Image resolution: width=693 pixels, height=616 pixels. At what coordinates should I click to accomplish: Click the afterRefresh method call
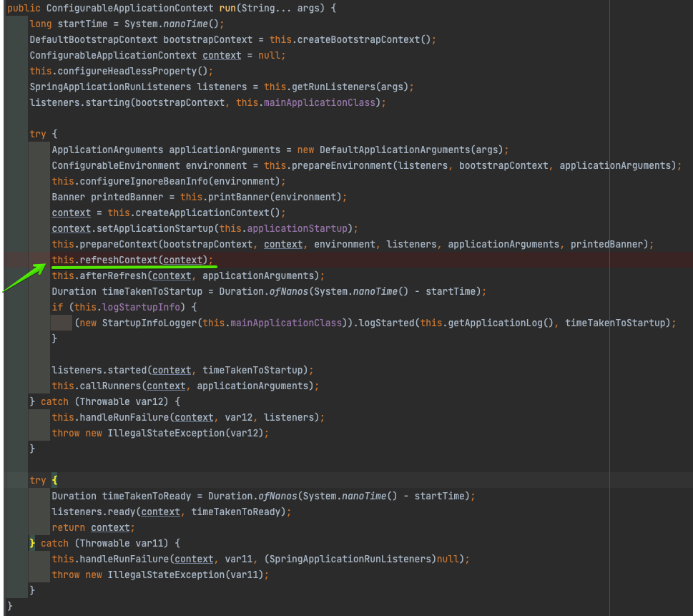[x=113, y=275]
